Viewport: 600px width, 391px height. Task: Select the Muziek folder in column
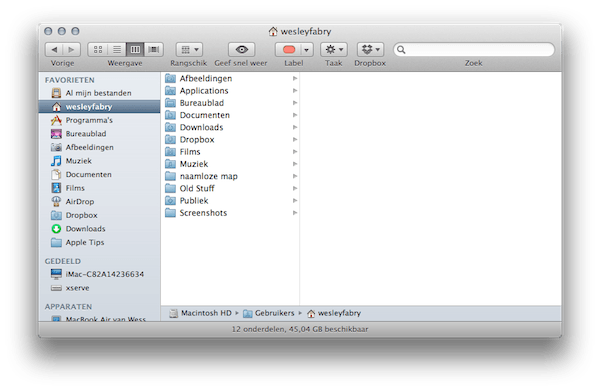tap(230, 164)
